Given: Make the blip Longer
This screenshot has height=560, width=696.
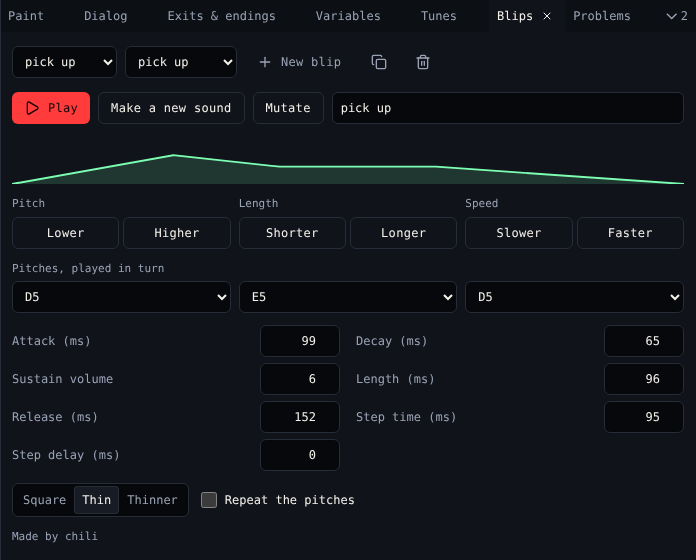Looking at the screenshot, I should [x=403, y=233].
